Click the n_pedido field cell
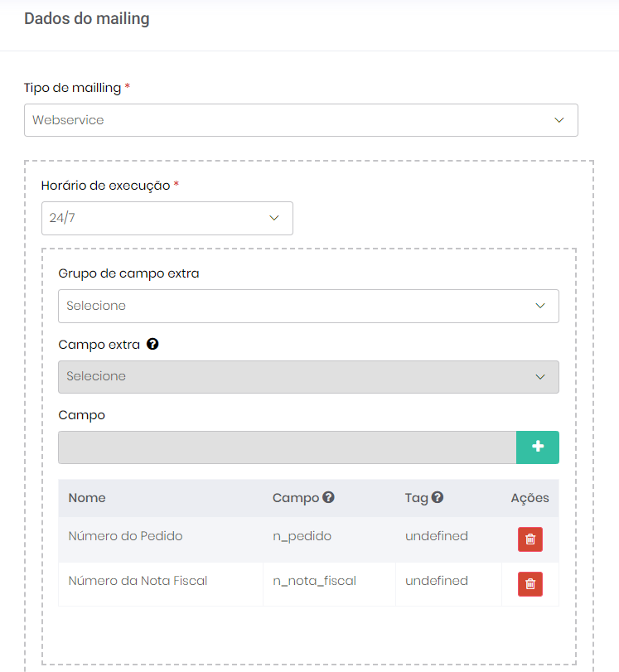619x672 pixels. click(x=302, y=536)
